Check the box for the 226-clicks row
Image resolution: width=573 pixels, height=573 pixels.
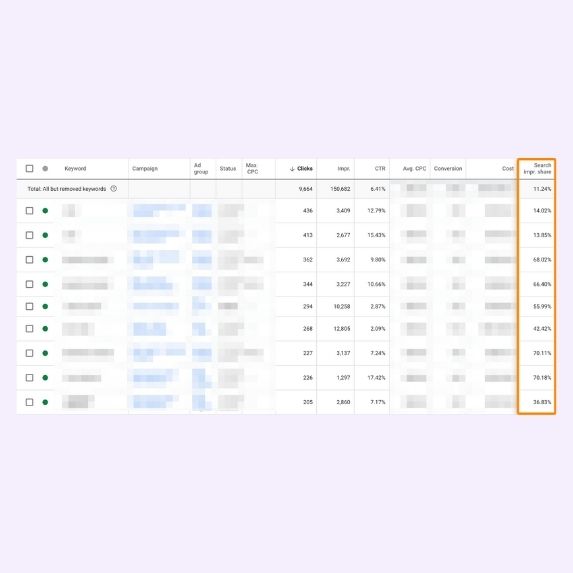tap(29, 377)
